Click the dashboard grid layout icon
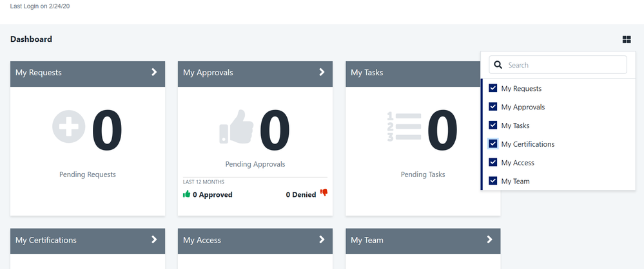The image size is (644, 269). click(x=627, y=40)
